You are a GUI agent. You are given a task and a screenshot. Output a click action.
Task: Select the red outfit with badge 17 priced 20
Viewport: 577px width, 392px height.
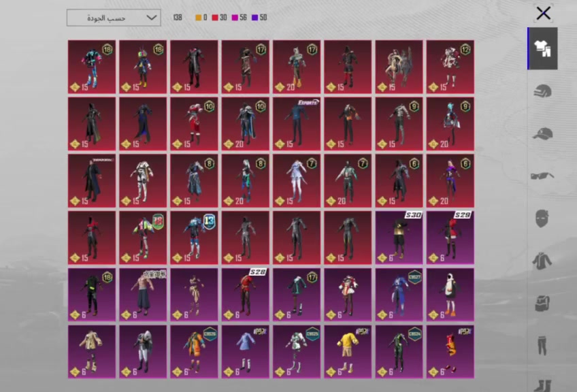[297, 67]
